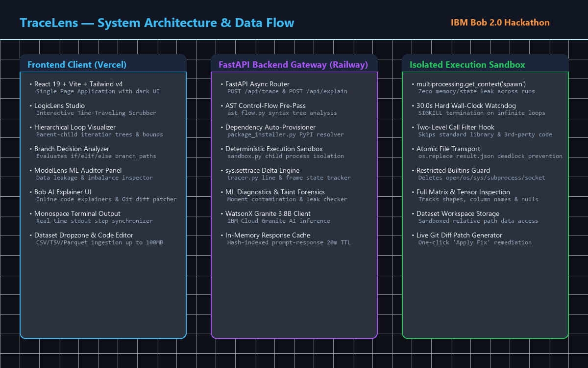
Task: Click Live Git Diff Patch Generator item
Action: tap(457, 236)
